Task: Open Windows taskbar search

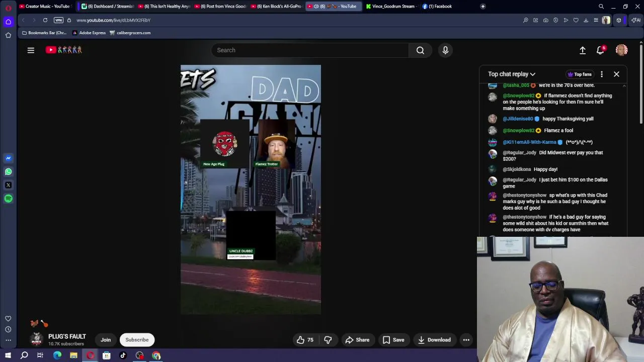Action: (x=24, y=355)
